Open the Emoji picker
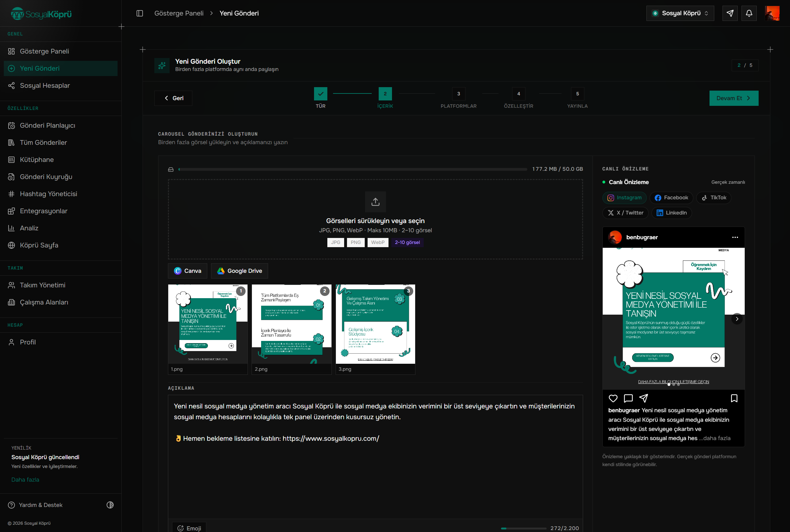790x532 pixels. (189, 528)
